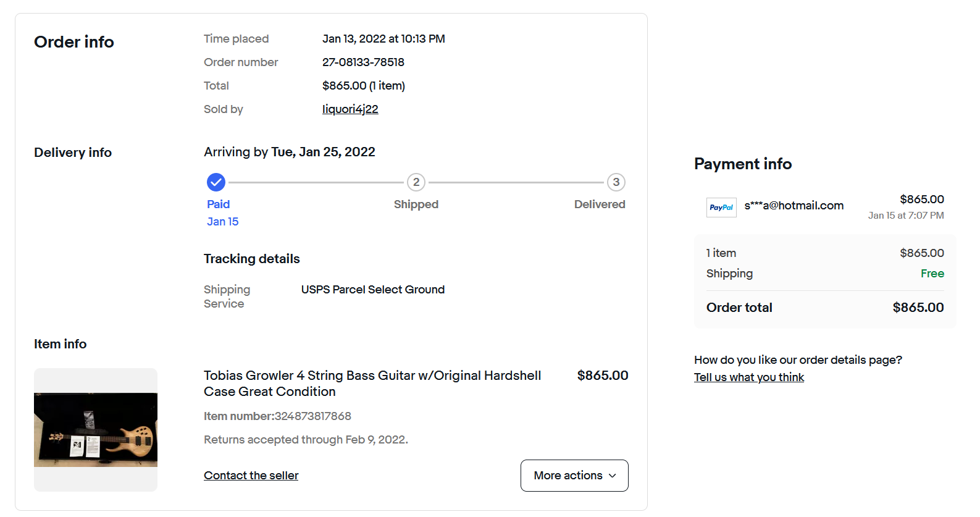Screen dimensions: 980x517
Task: Click the Order info heading
Action: click(x=74, y=42)
